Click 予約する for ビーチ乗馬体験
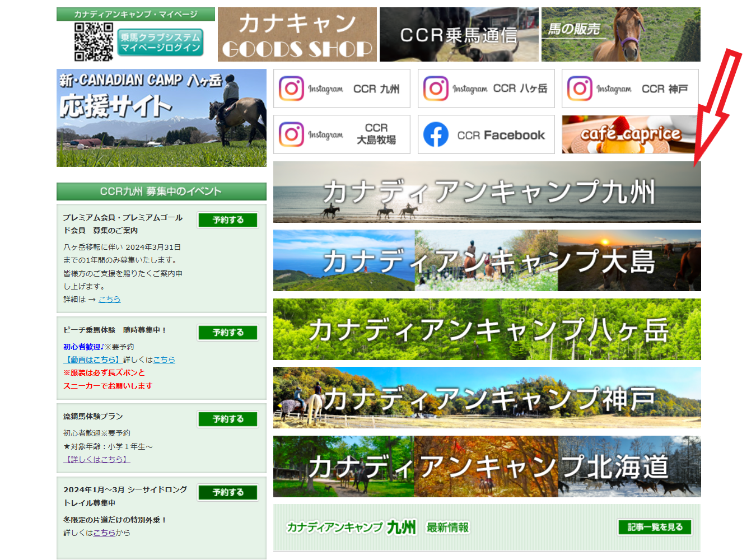The image size is (756, 560). pos(228,333)
